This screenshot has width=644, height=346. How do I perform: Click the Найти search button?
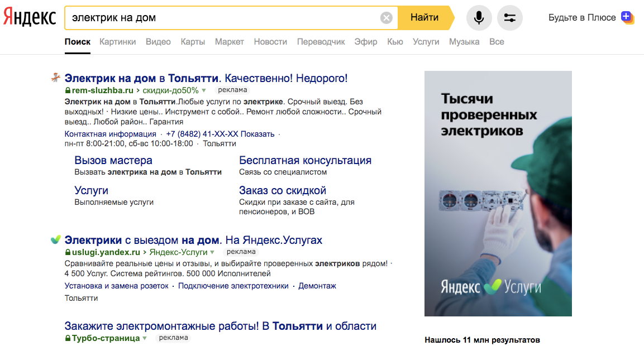425,18
